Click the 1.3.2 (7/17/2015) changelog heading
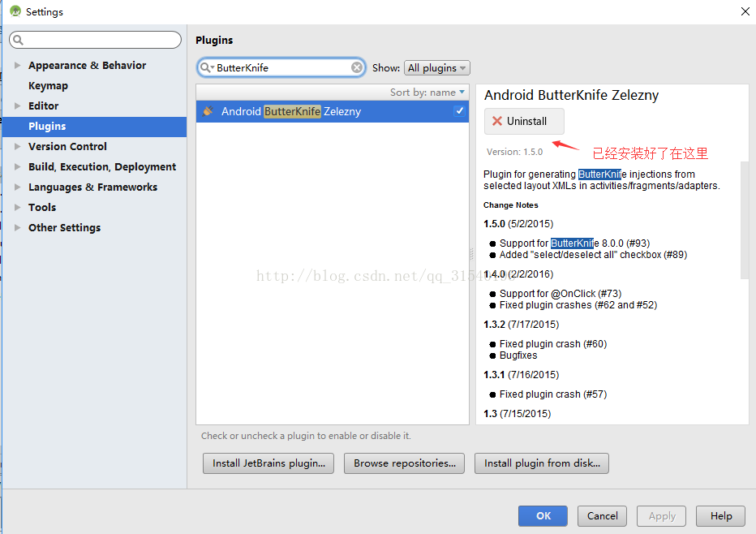 pyautogui.click(x=522, y=324)
